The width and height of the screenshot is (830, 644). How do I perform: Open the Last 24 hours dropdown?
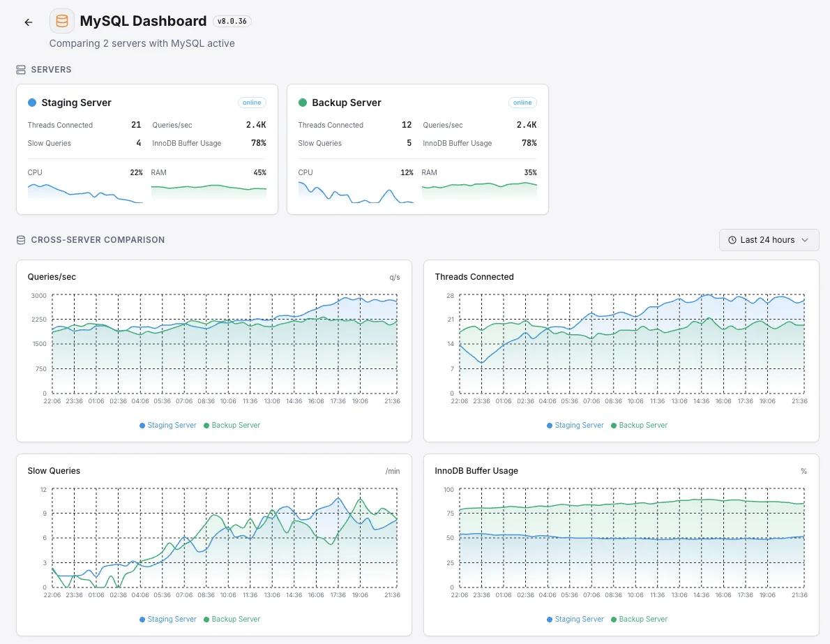click(769, 240)
